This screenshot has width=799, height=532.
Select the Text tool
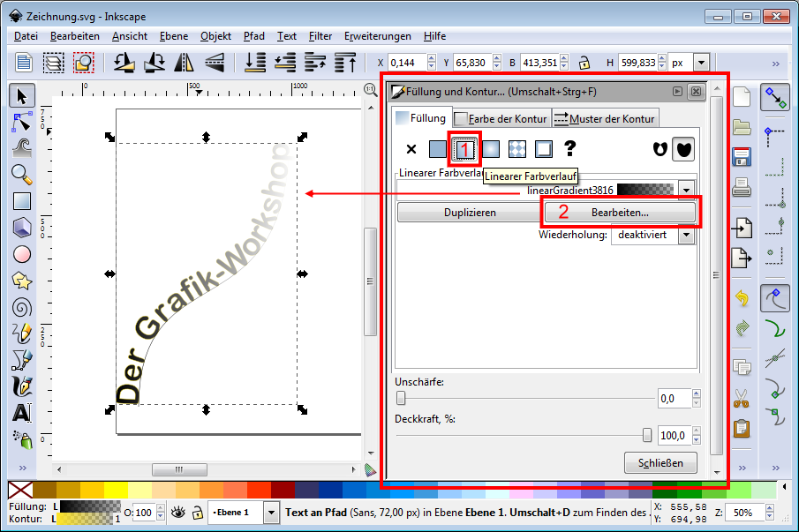[21, 413]
